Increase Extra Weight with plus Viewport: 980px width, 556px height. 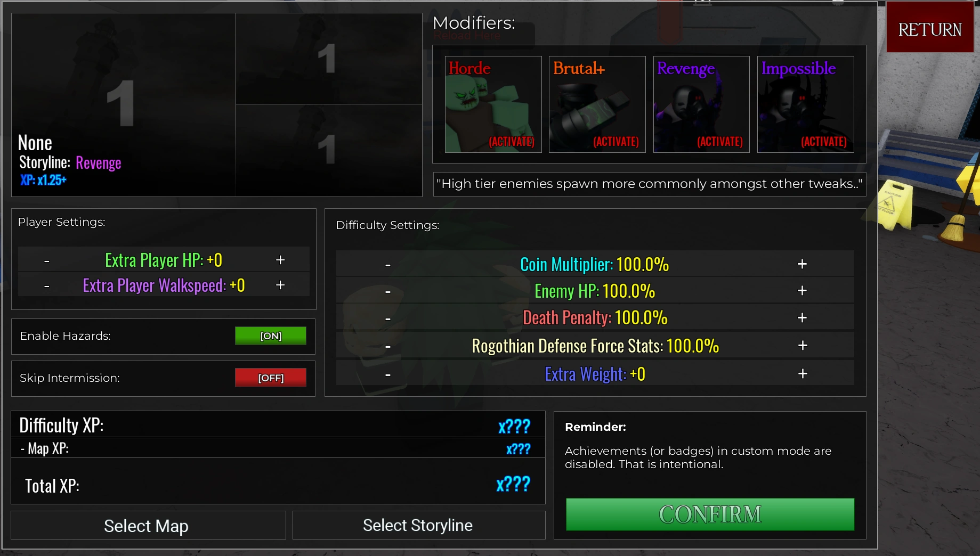[x=803, y=374]
